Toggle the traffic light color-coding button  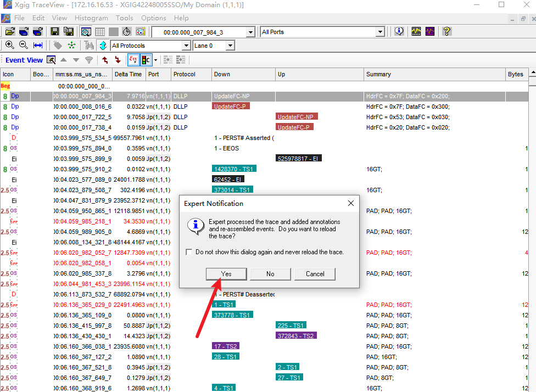pos(146,60)
